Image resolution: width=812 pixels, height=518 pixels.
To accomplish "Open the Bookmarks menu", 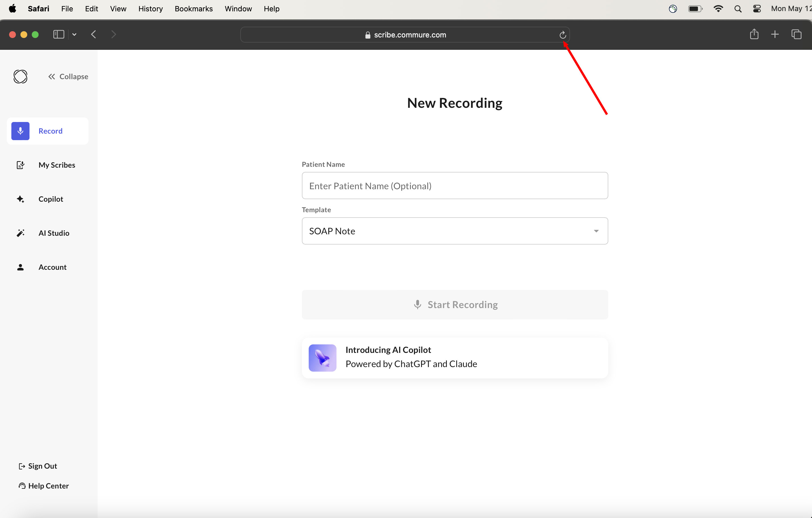I will pos(193,9).
